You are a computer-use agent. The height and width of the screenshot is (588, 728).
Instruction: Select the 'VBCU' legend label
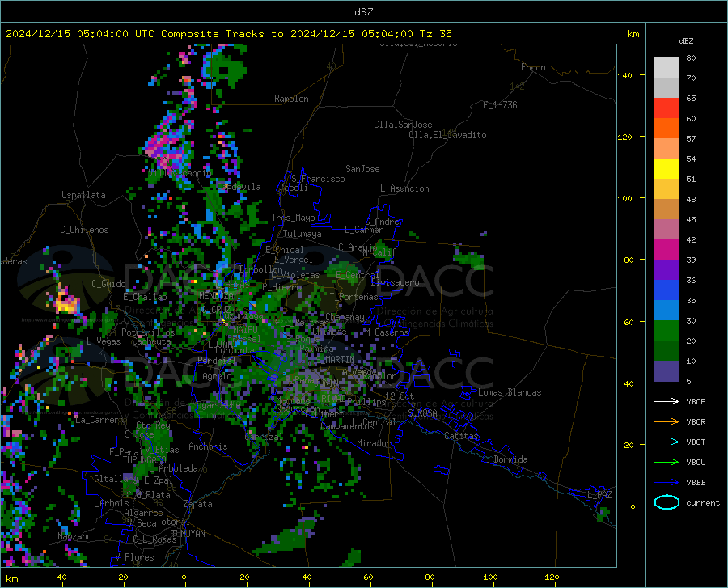pos(696,463)
